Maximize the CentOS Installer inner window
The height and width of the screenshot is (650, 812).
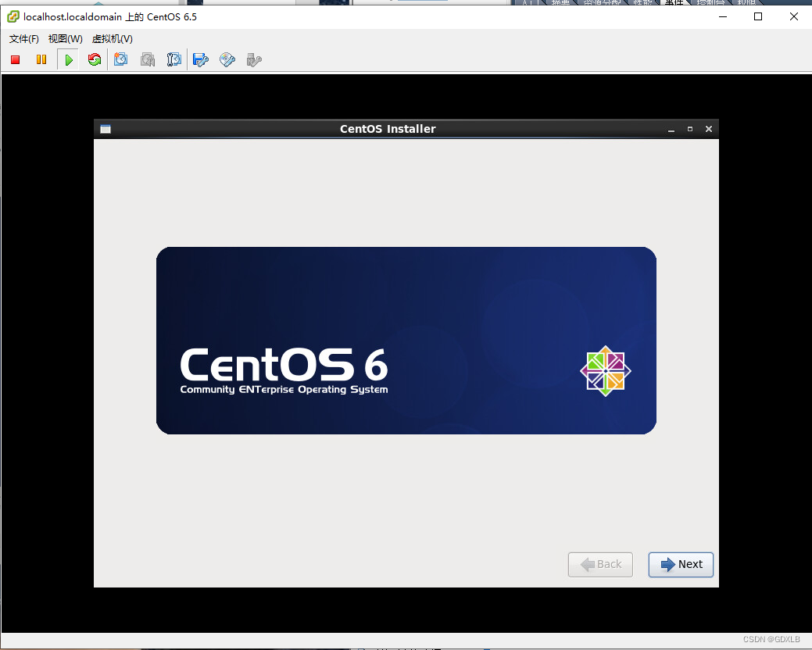point(690,129)
